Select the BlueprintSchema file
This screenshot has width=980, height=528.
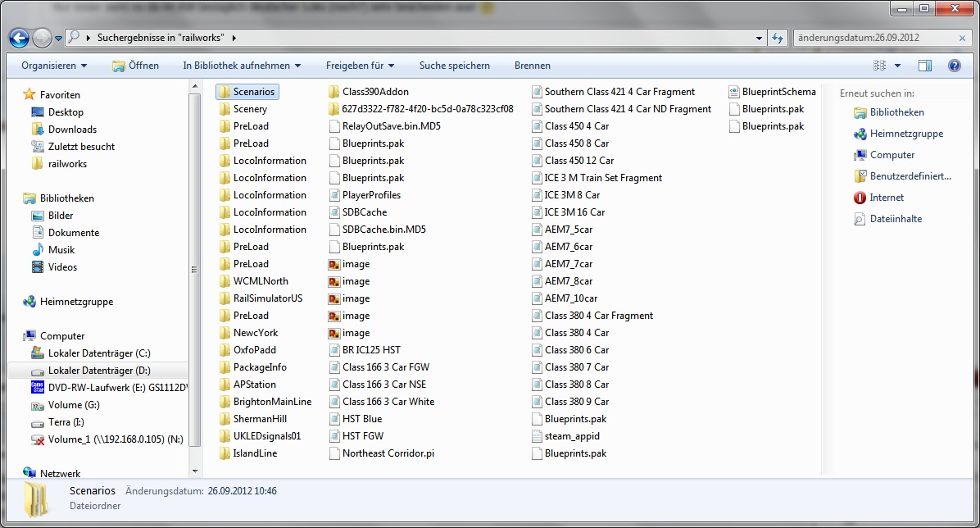click(773, 92)
